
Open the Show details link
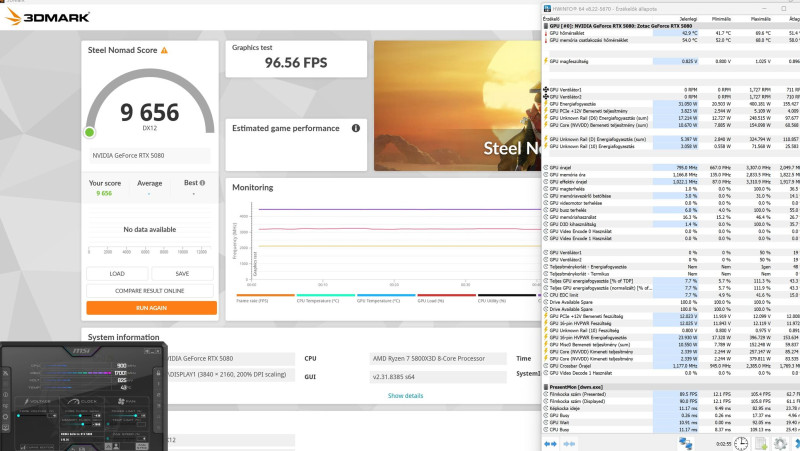pos(405,395)
